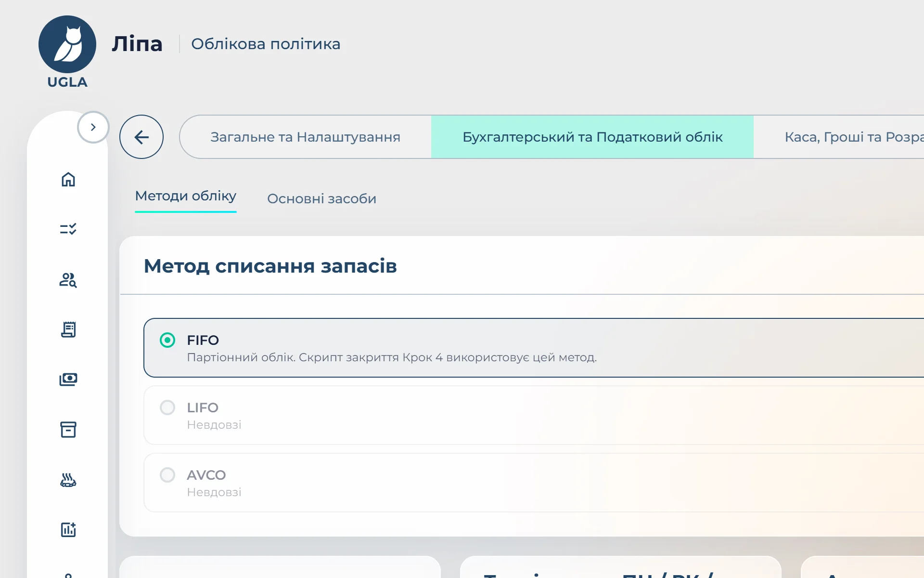
Task: Go back using the left arrow button
Action: [141, 137]
